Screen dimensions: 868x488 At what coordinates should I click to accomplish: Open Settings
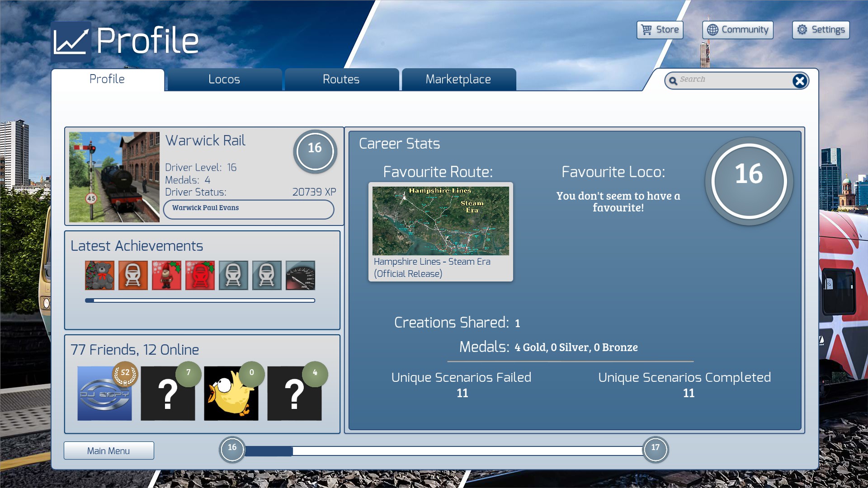click(821, 30)
